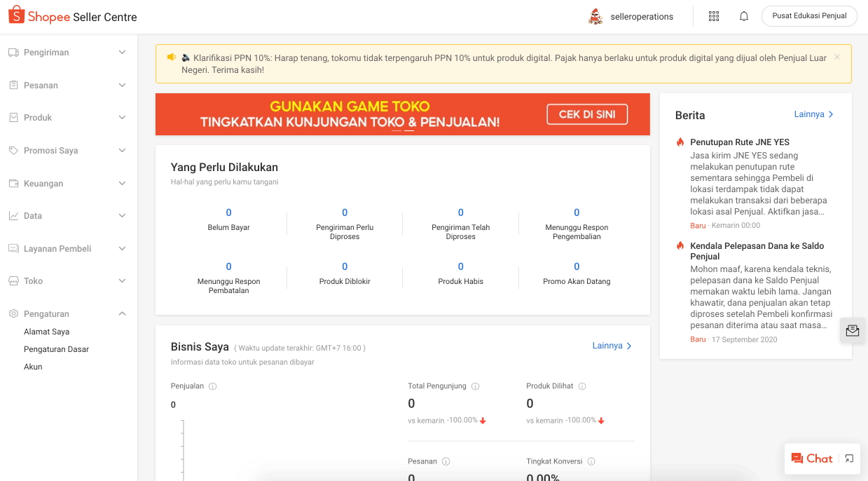The width and height of the screenshot is (868, 481).
Task: Open Lainnya link in Bisnis Saya
Action: click(x=612, y=346)
